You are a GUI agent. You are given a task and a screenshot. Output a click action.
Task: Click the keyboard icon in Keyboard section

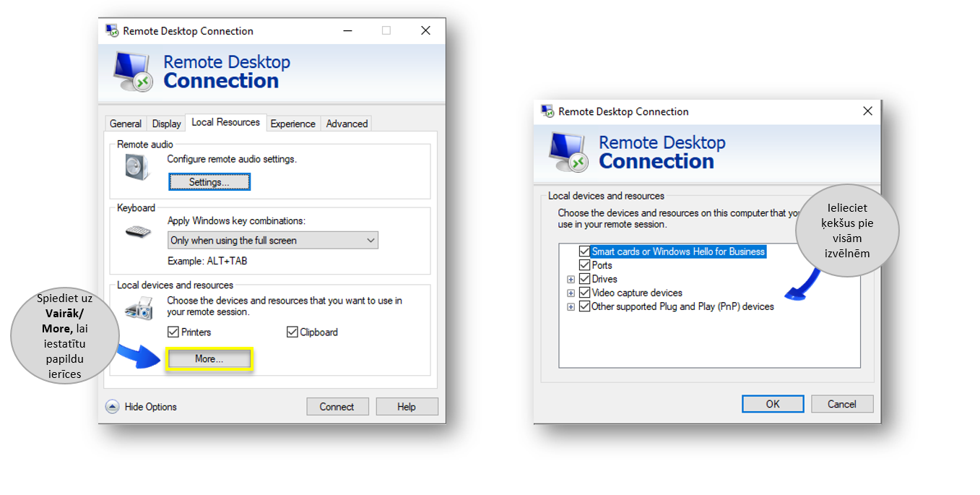tap(137, 232)
